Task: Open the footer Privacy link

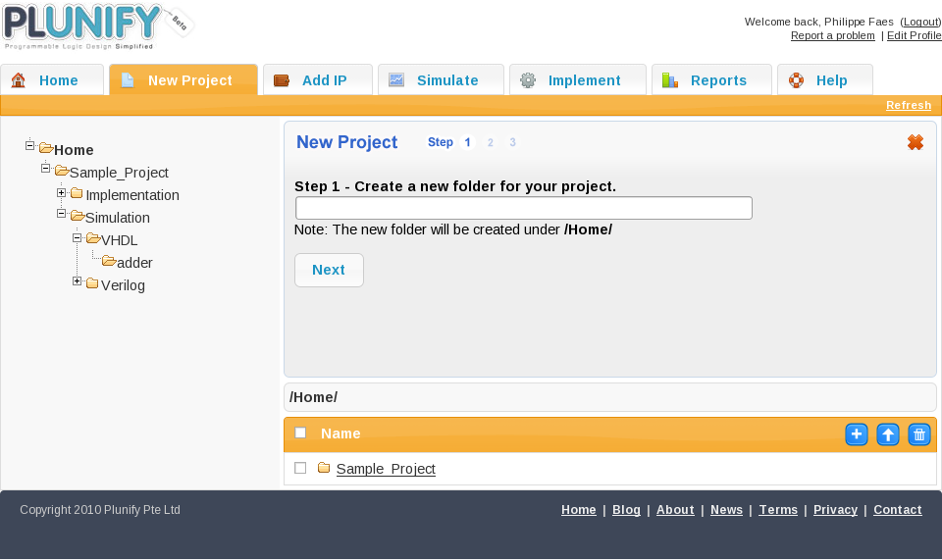Action: click(x=835, y=510)
